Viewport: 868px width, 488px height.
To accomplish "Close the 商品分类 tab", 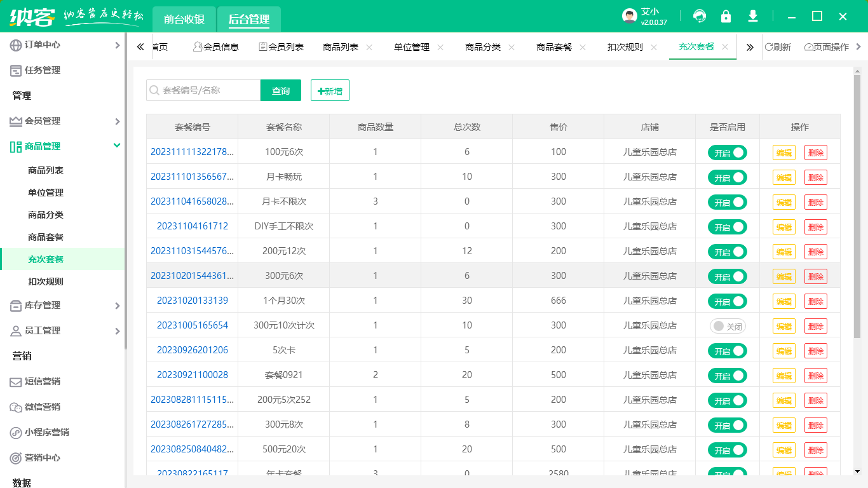I will tap(512, 47).
